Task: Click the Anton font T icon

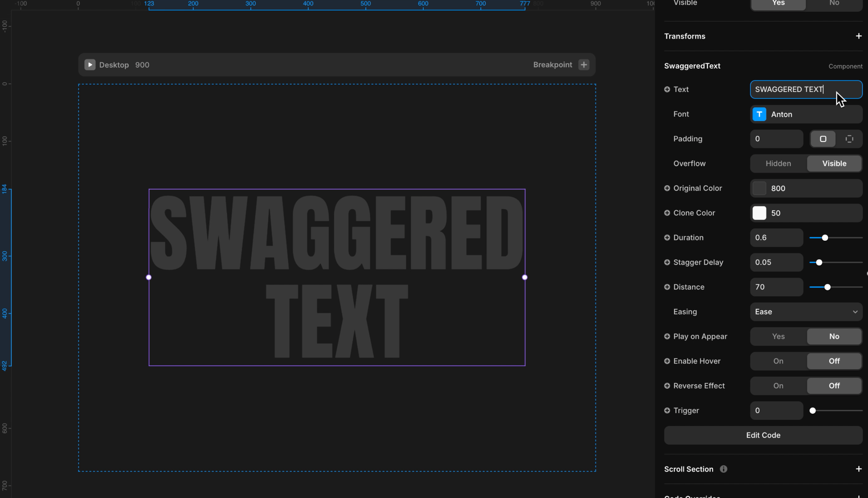Action: pos(759,114)
